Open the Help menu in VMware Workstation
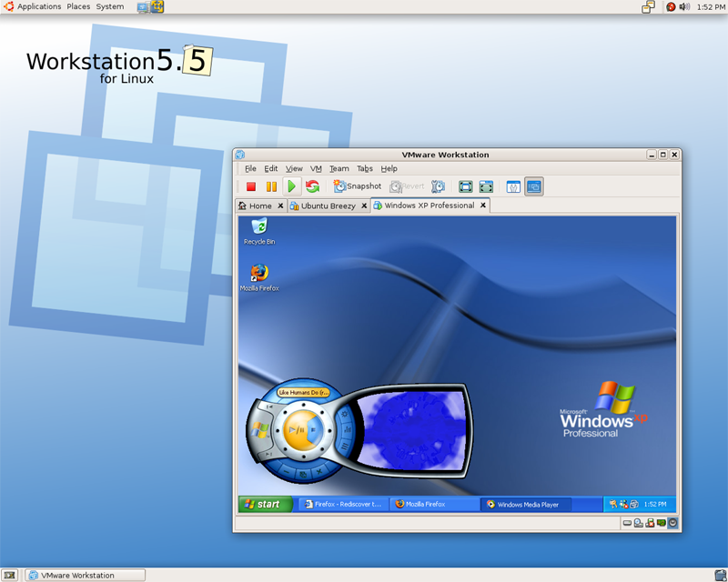728x582 pixels. click(x=389, y=168)
